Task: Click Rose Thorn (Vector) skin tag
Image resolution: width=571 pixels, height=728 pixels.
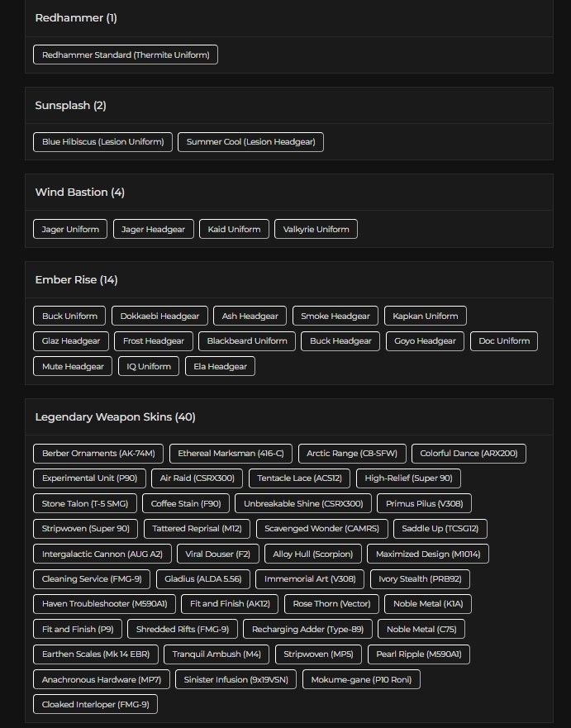Action: tap(331, 605)
